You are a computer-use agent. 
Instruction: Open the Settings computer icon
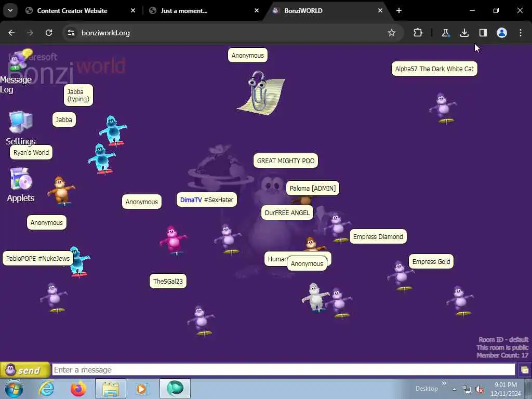pyautogui.click(x=21, y=122)
